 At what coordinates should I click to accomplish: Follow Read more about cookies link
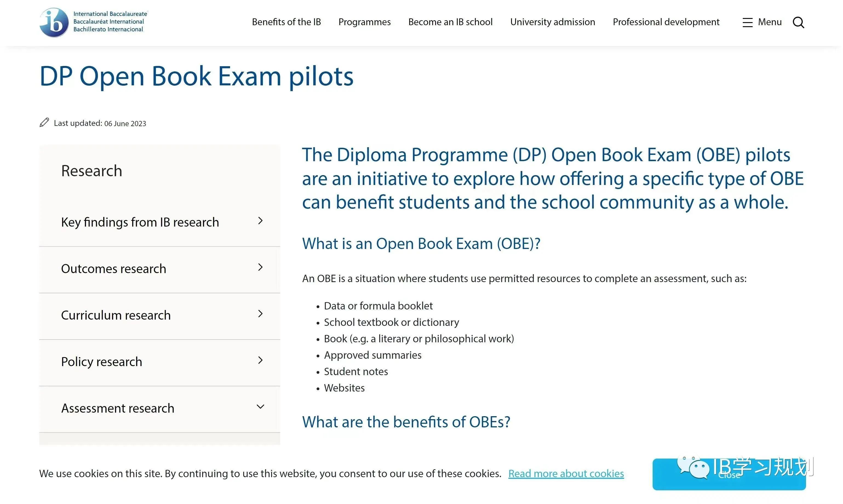[x=566, y=473]
